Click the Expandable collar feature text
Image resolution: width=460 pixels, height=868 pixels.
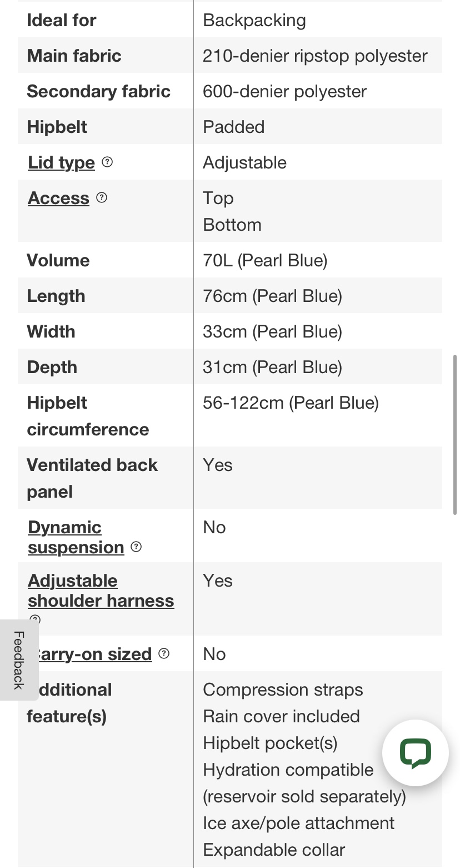(x=274, y=850)
